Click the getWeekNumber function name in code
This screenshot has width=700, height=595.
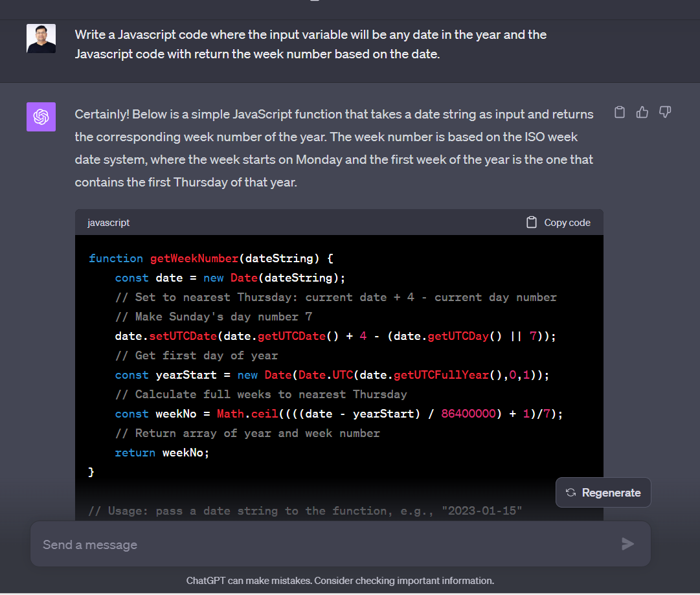click(194, 258)
